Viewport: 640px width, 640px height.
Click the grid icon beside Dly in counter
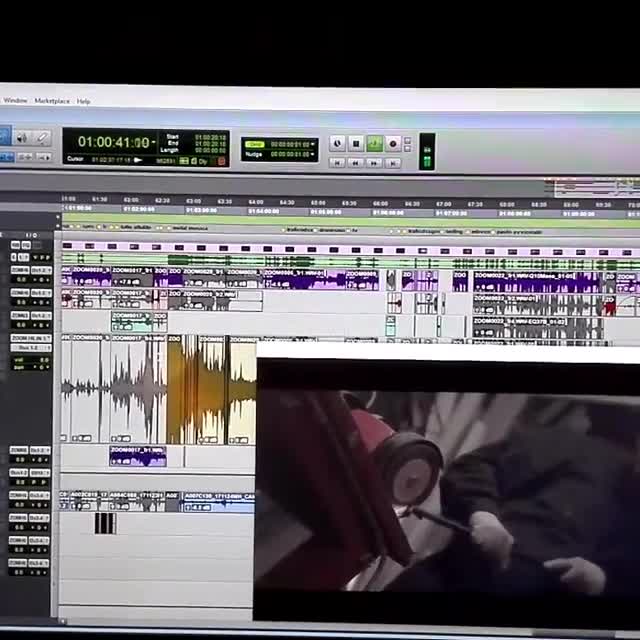point(184,161)
